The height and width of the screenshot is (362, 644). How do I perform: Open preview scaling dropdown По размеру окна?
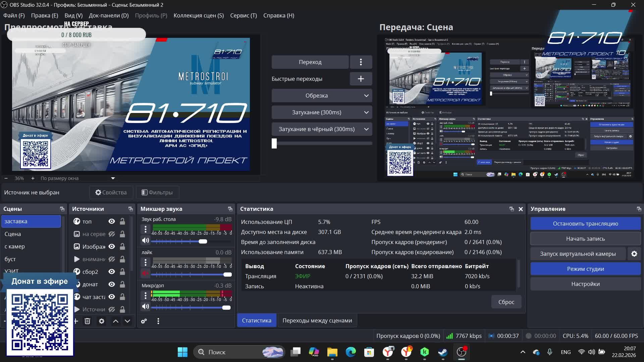pos(113,178)
